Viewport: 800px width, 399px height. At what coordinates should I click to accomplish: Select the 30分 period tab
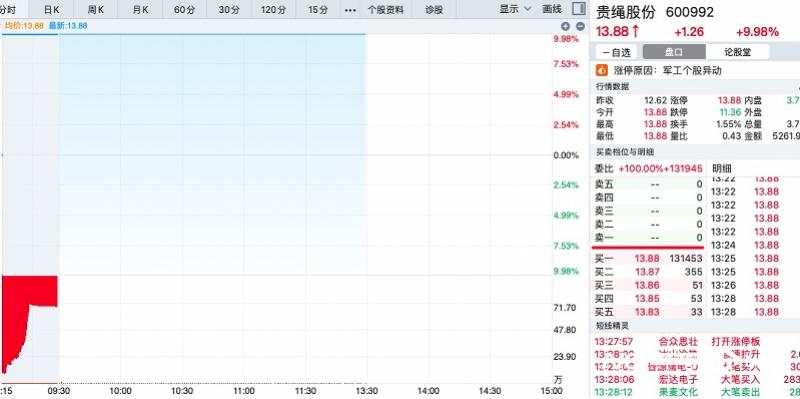tap(229, 10)
